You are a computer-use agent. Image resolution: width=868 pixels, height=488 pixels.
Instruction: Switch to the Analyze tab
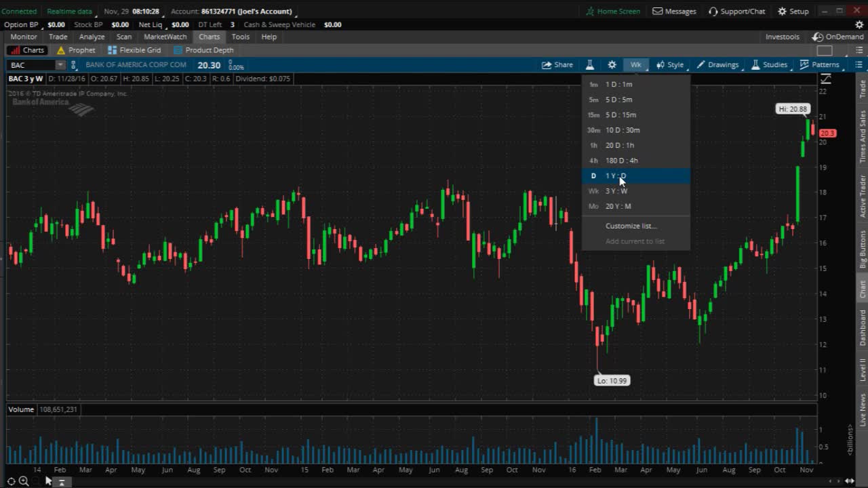click(92, 37)
